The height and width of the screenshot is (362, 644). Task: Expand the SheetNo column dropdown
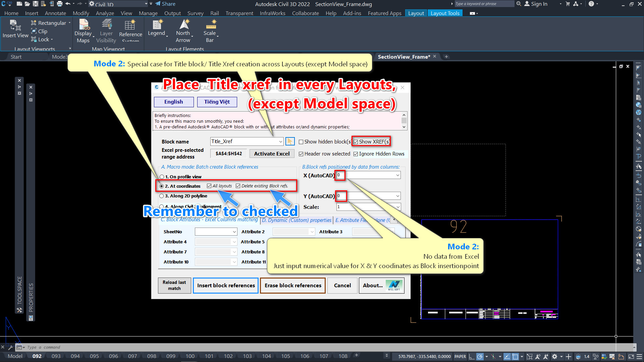[x=234, y=232]
